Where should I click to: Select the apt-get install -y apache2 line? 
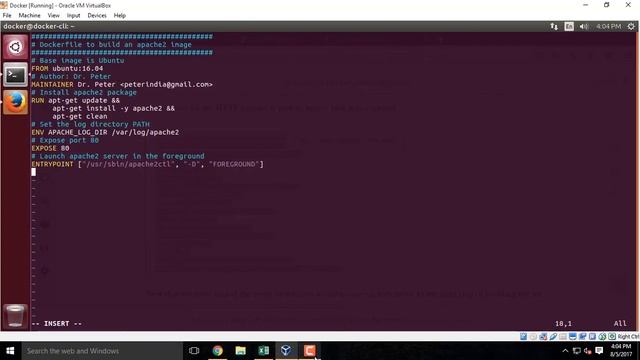click(x=113, y=108)
